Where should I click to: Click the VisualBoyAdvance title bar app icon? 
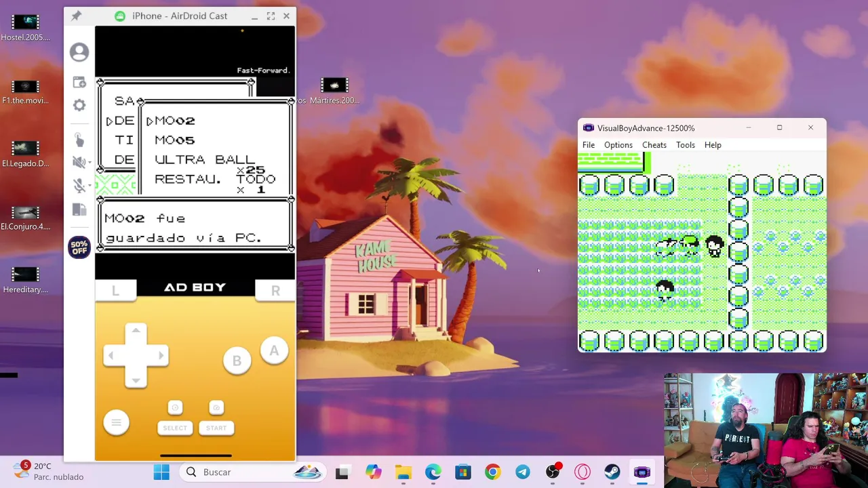tap(588, 128)
